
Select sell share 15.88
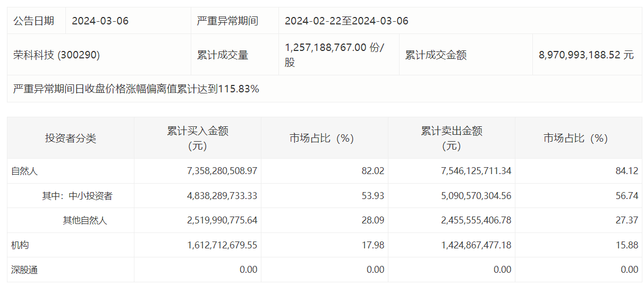(627, 245)
